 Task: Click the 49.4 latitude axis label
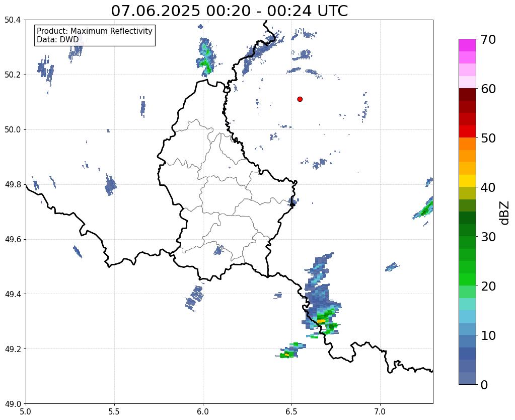[x=13, y=294]
